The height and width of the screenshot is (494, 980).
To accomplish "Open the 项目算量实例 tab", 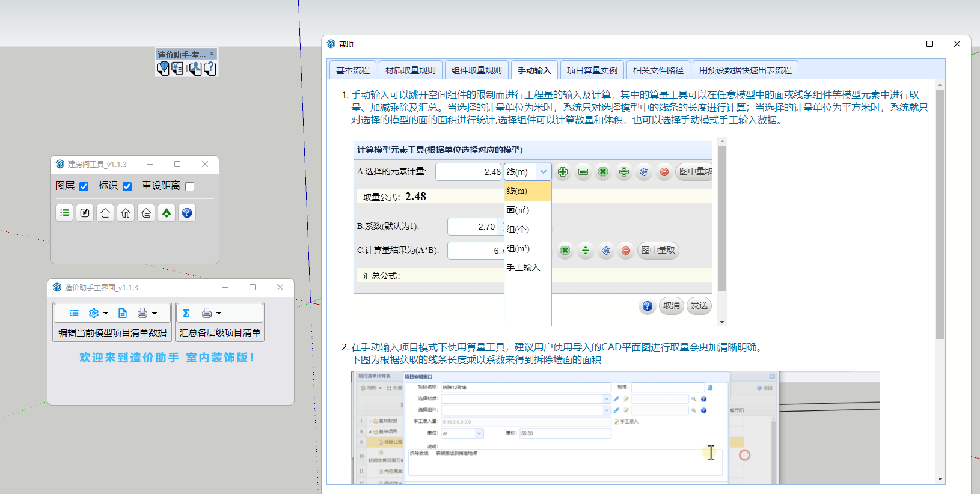I will (x=592, y=70).
